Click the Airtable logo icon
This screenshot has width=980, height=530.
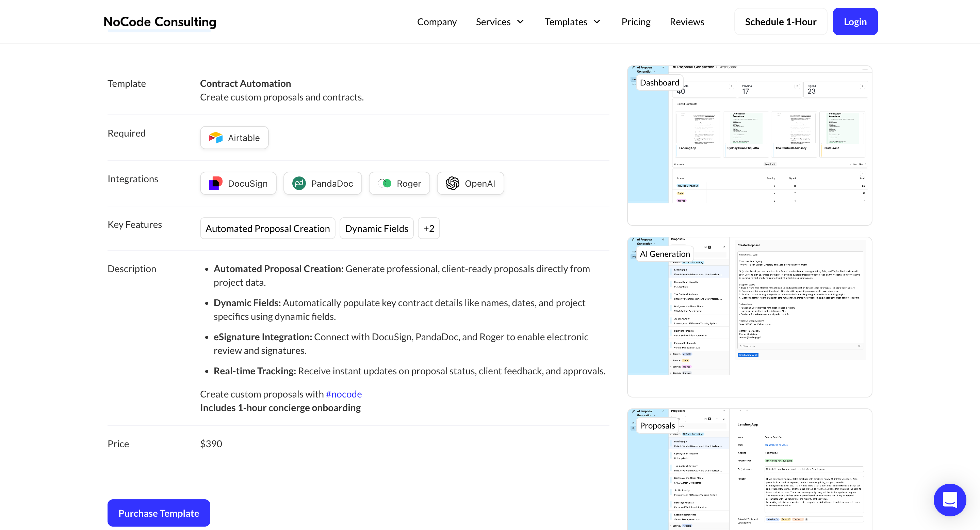click(215, 138)
